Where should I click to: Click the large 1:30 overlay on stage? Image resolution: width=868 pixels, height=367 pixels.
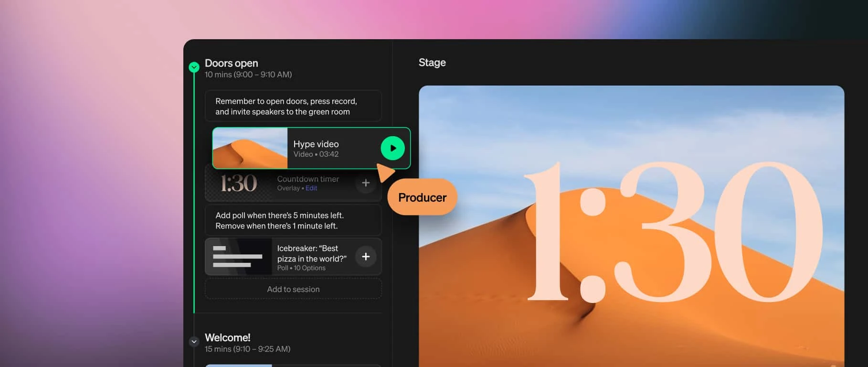(673, 232)
